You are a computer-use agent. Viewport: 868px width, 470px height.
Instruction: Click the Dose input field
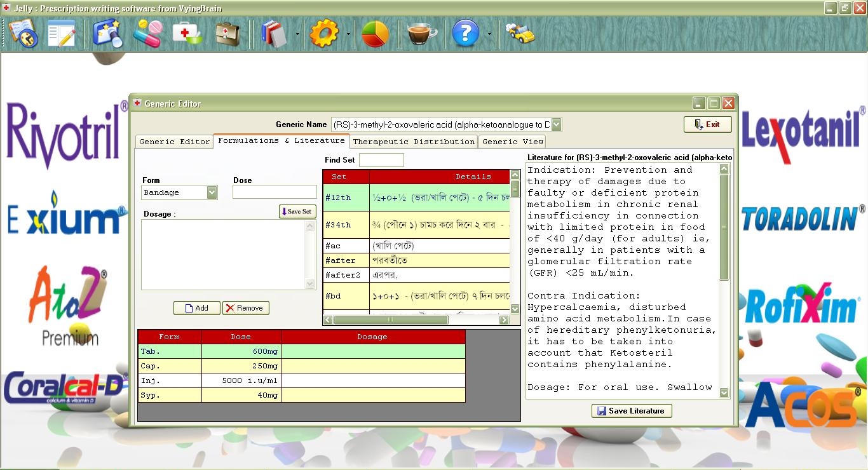275,192
